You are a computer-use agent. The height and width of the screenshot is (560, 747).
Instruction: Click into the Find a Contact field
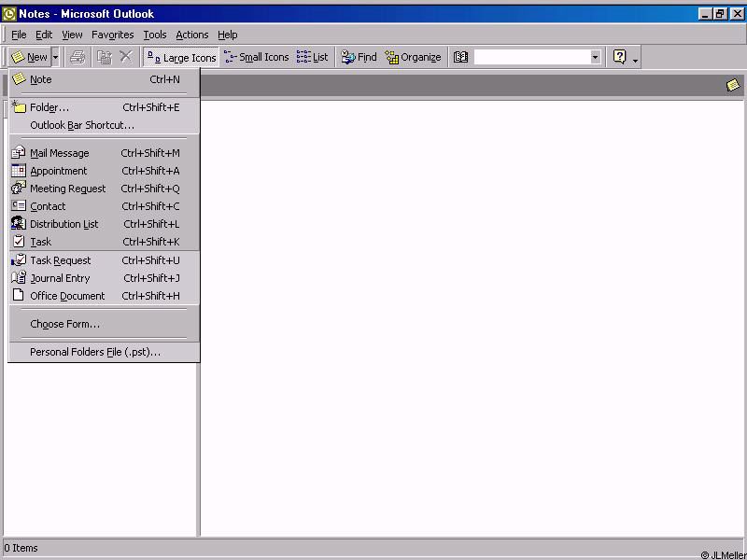(x=530, y=57)
